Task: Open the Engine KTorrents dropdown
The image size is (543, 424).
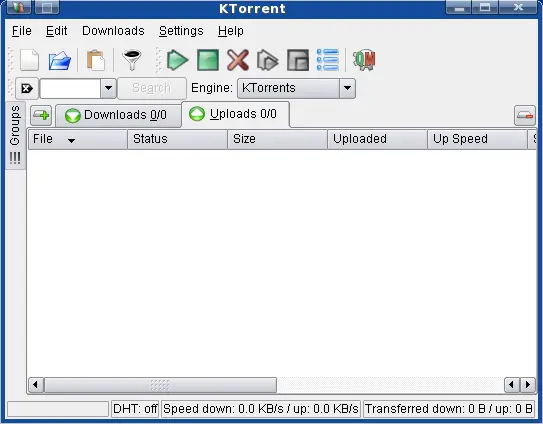Action: [296, 88]
